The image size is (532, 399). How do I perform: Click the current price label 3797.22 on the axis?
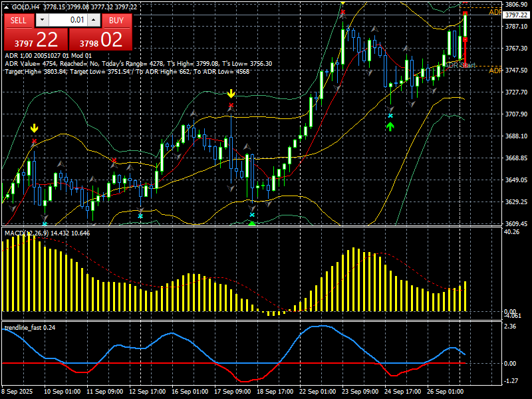tap(517, 15)
